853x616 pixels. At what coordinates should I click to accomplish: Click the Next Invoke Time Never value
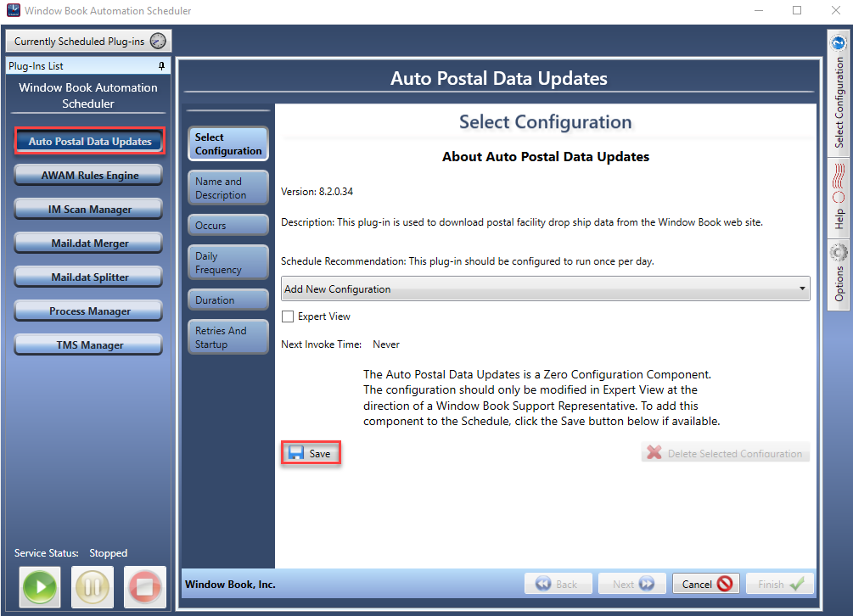[385, 344]
